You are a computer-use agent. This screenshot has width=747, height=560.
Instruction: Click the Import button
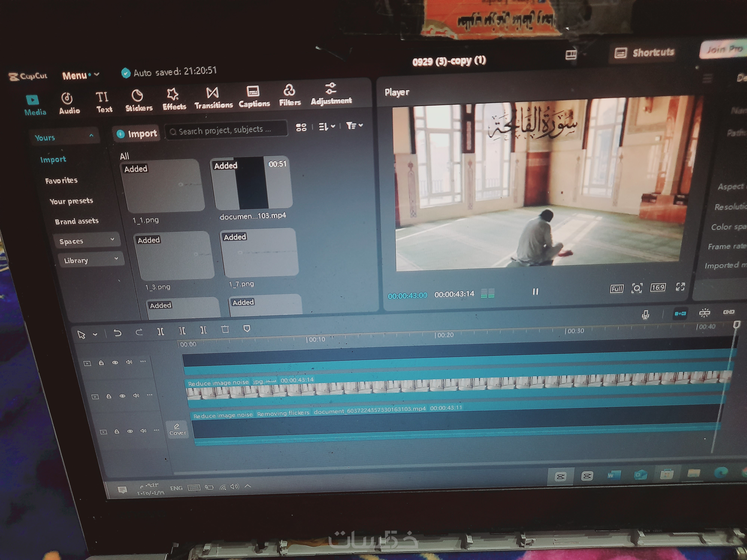coord(137,134)
